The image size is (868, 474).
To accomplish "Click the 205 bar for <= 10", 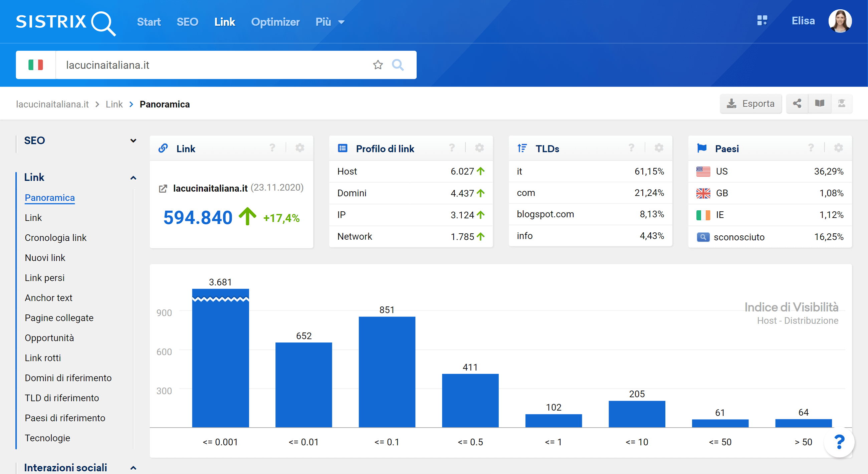I will tap(637, 414).
